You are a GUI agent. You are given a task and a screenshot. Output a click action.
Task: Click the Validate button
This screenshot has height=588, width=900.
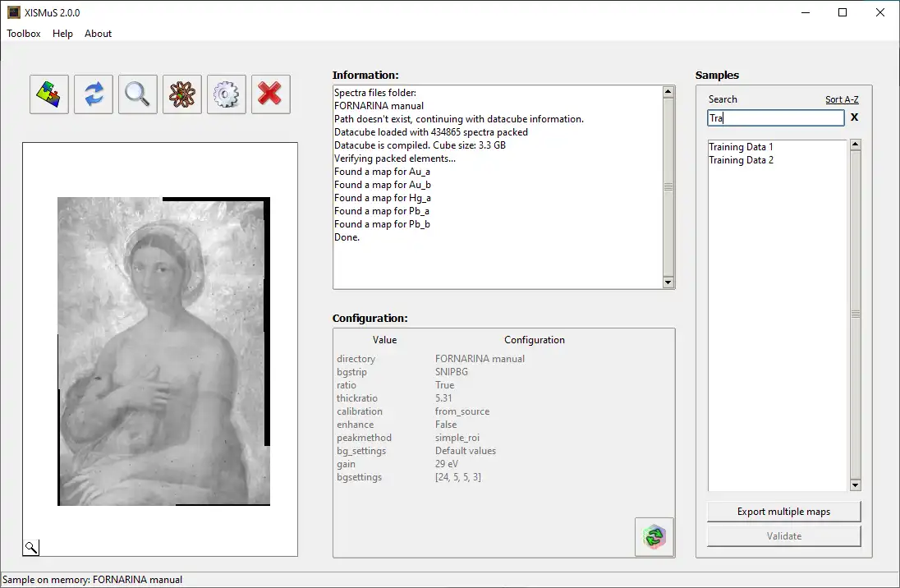(783, 535)
